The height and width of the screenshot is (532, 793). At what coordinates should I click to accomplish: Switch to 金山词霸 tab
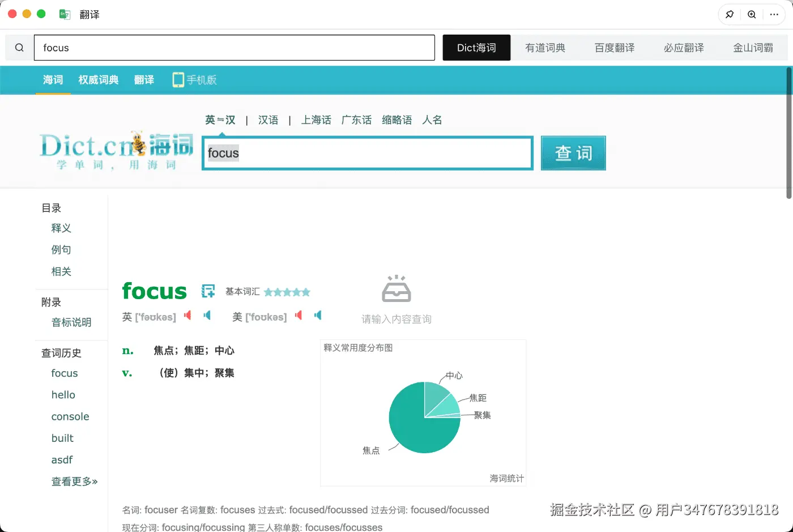tap(753, 48)
